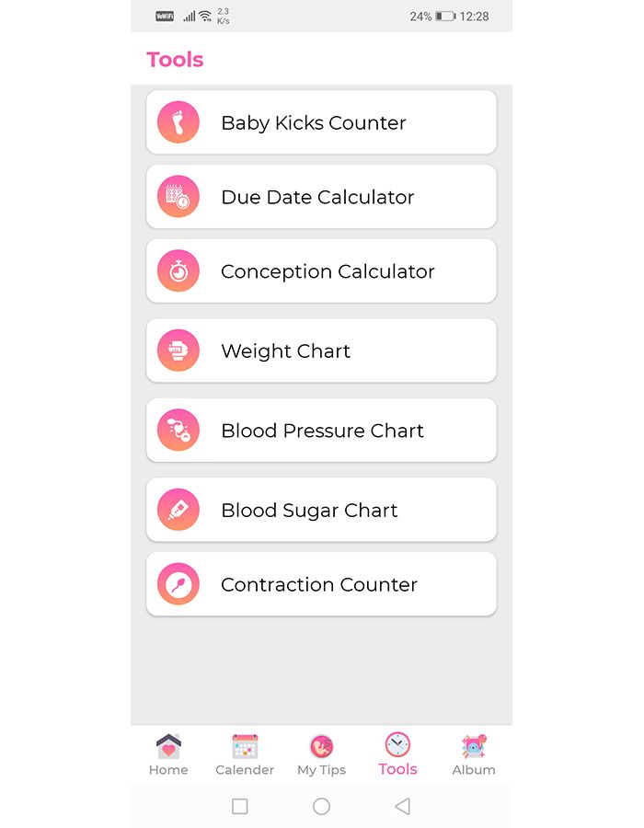
Task: Open the Due Date Calculator
Action: (317, 198)
